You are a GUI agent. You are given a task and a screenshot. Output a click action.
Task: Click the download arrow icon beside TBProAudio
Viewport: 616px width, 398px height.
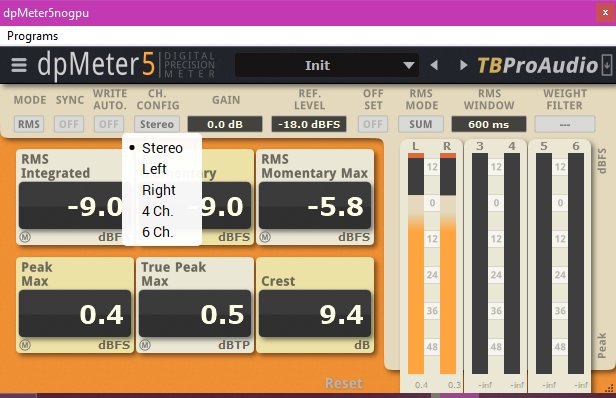click(607, 65)
